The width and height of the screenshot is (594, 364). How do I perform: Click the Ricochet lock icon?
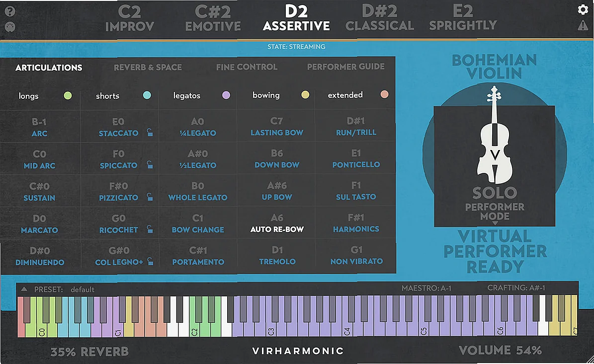(150, 230)
